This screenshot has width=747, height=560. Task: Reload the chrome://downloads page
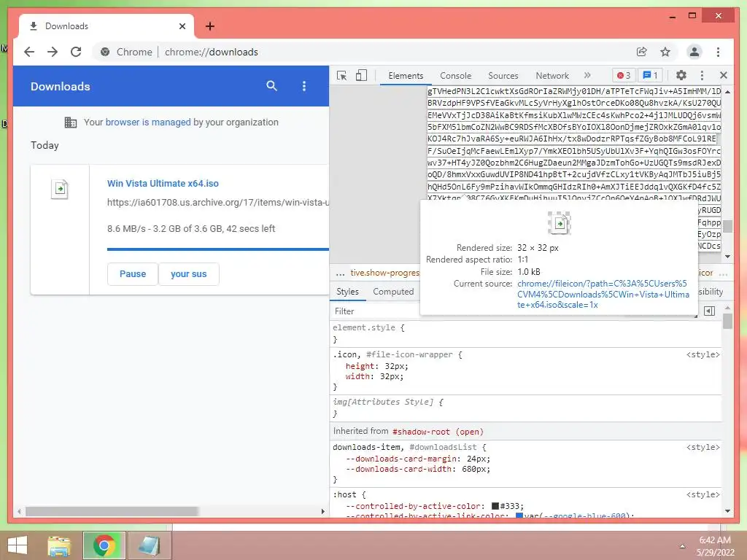pos(76,52)
